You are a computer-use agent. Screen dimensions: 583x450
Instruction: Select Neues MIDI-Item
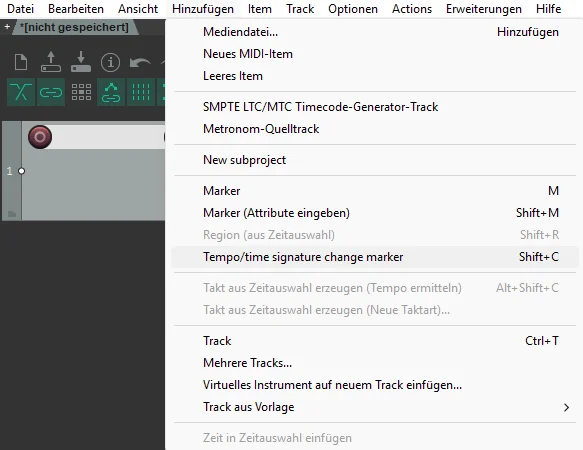coord(375,54)
